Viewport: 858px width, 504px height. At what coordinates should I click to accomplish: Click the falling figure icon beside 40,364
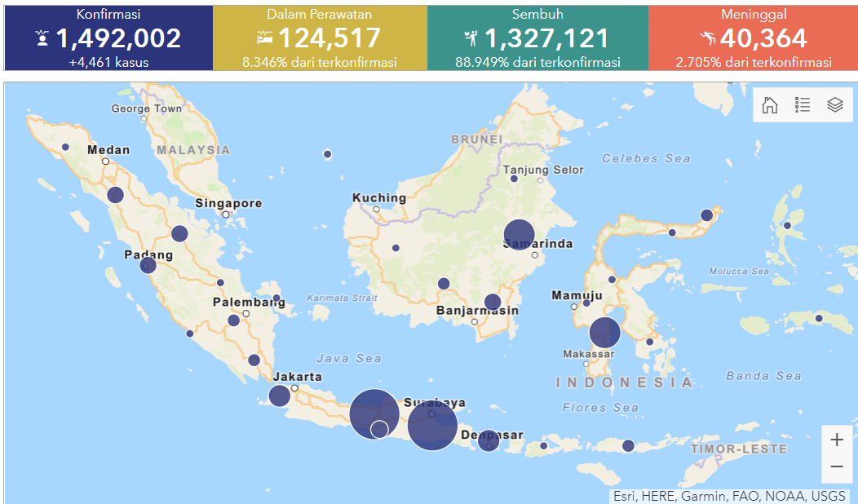tap(708, 38)
